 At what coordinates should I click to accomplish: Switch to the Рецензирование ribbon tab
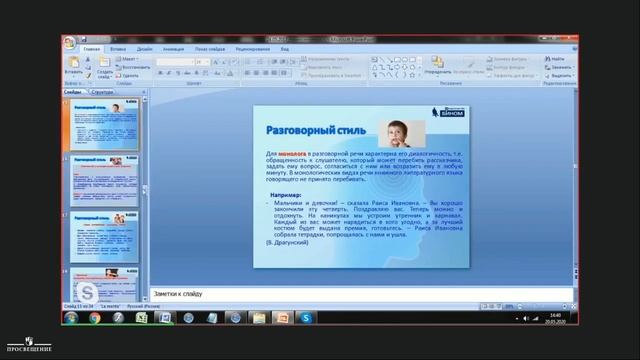[253, 49]
